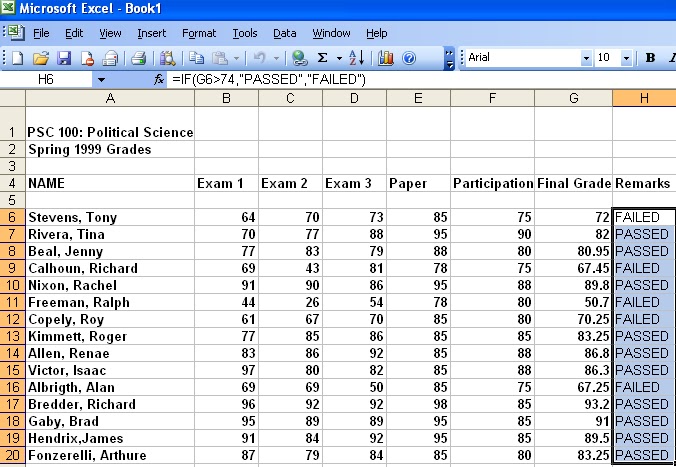This screenshot has height=467, width=676.
Task: Click the Excel icon in the title bar
Action: 8,8
